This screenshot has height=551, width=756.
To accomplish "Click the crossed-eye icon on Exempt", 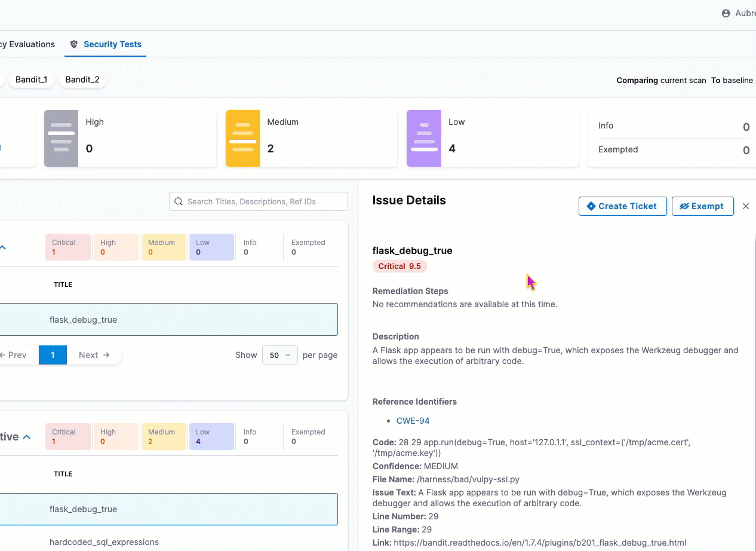I will pyautogui.click(x=684, y=206).
